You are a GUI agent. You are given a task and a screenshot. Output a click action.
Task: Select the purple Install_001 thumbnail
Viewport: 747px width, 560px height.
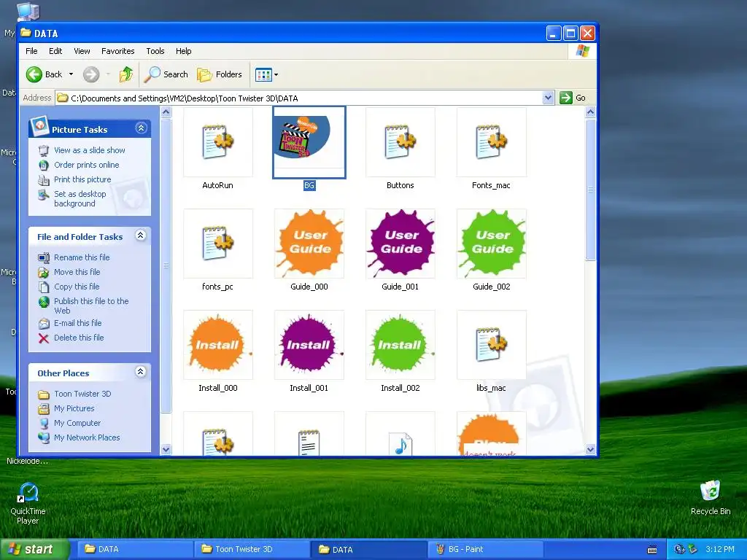[x=309, y=345]
